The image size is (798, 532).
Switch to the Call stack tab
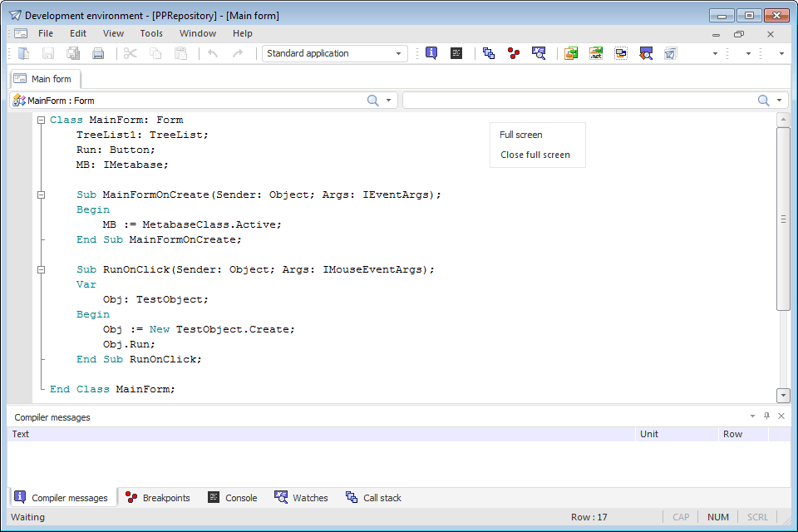373,497
